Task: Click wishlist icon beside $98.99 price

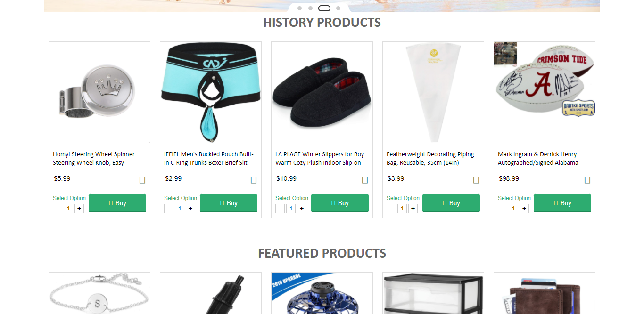Action: [587, 180]
